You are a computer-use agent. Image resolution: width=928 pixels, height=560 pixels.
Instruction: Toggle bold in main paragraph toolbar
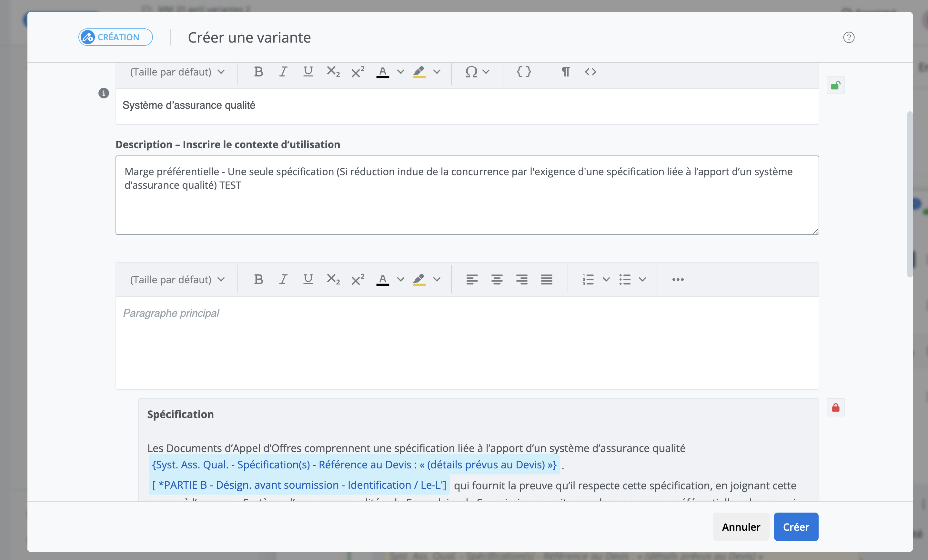tap(258, 279)
